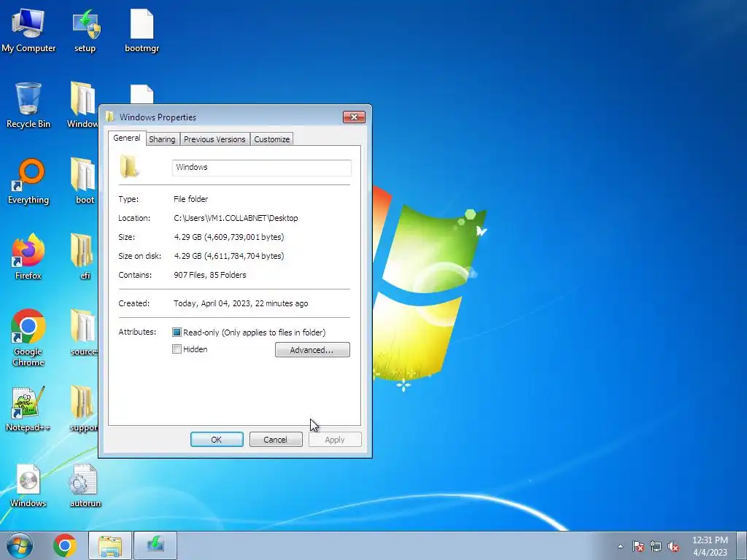The height and width of the screenshot is (560, 747).
Task: Select the Windows folder beside Recycle Bin
Action: coord(83,106)
